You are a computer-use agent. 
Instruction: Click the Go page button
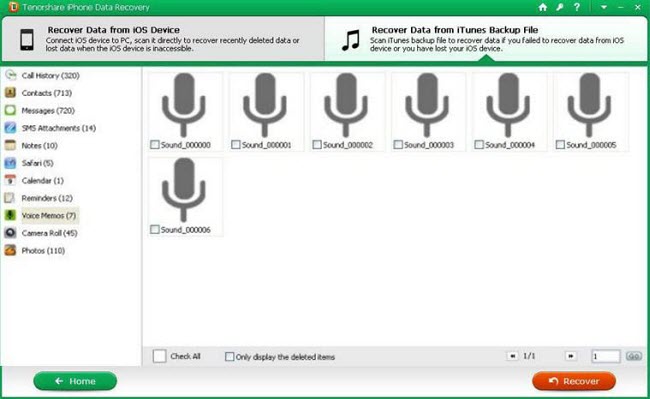tap(633, 356)
